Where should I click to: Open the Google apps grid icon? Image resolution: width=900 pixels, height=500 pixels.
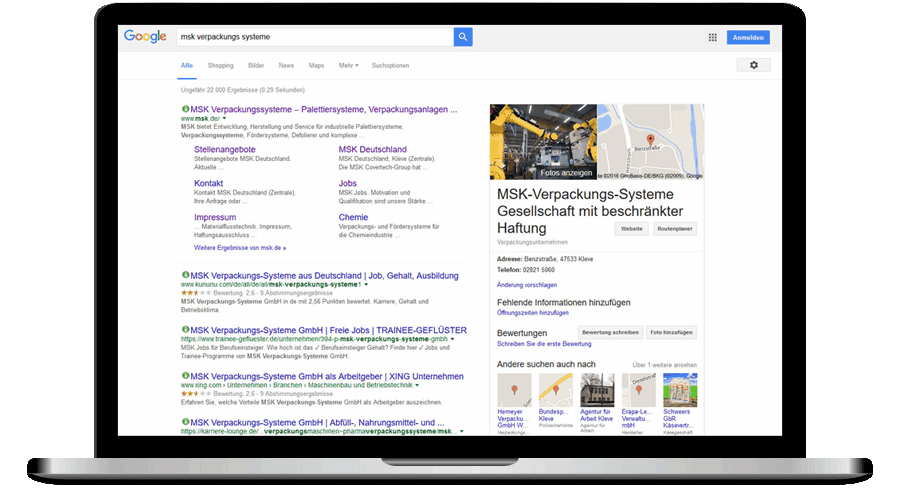point(712,37)
